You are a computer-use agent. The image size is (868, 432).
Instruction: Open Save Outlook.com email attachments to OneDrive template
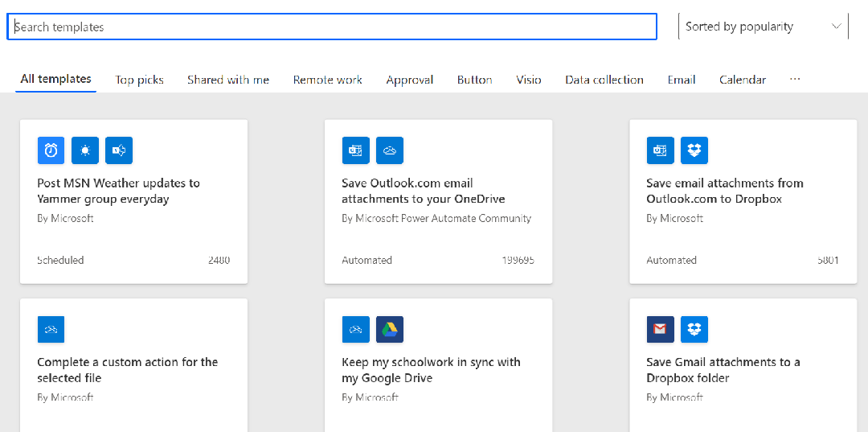[424, 191]
